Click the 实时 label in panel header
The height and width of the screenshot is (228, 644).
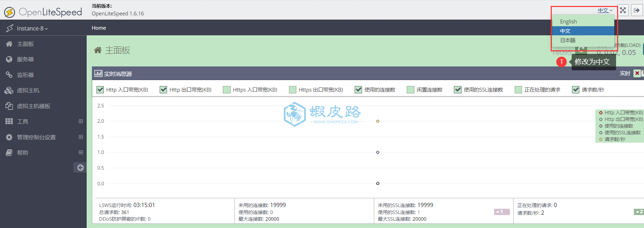[x=625, y=73]
